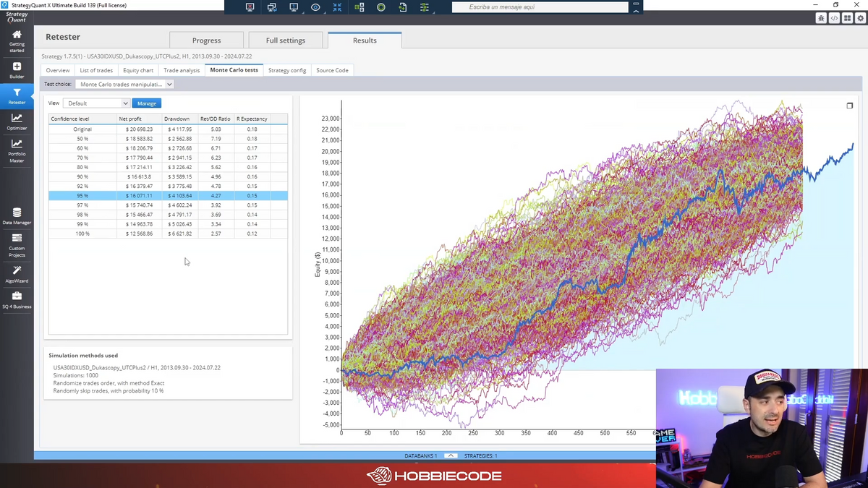Viewport: 868px width, 488px height.
Task: Click the sliders settings icon in recording toolbar
Action: click(x=425, y=7)
